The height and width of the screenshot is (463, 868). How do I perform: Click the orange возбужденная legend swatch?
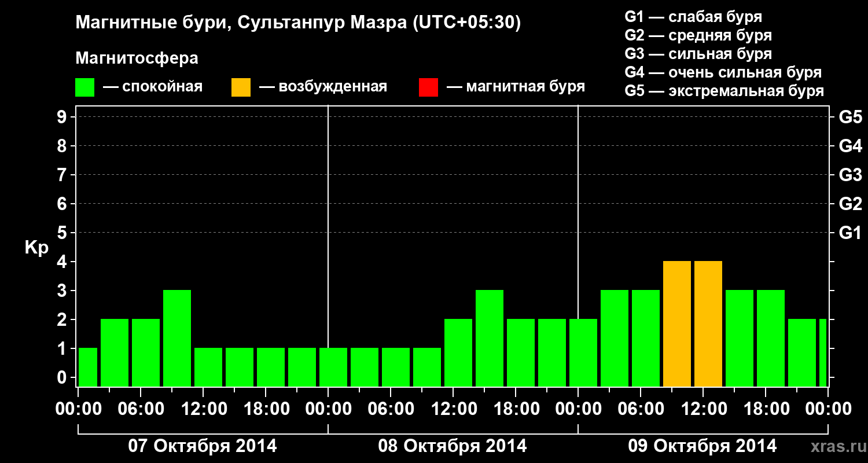[x=241, y=87]
